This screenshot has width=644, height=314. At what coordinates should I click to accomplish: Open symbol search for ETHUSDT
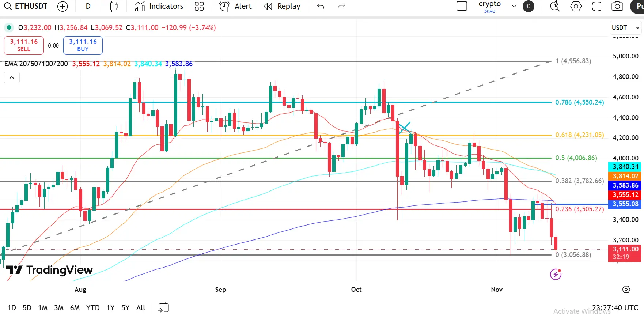coord(26,6)
